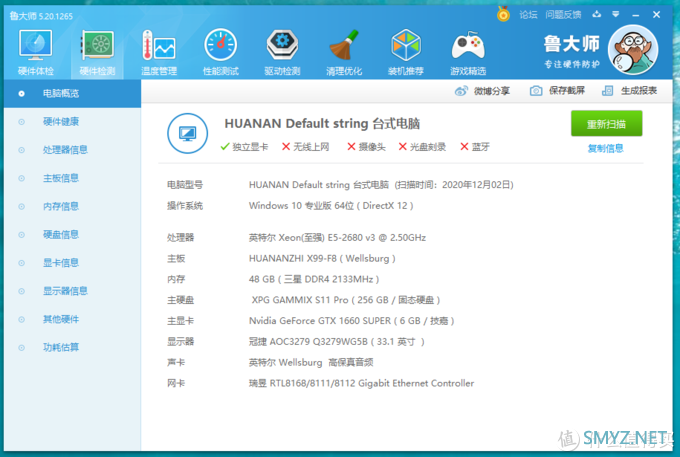Screen dimensions: 680x457
Task: Open 驱动检测 driver detection
Action: 282,52
